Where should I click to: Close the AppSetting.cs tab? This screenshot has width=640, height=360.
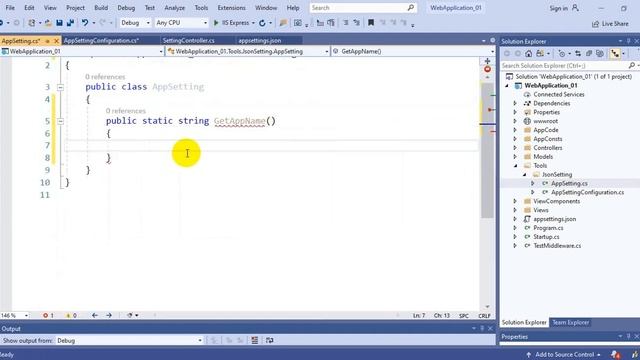[x=56, y=41]
